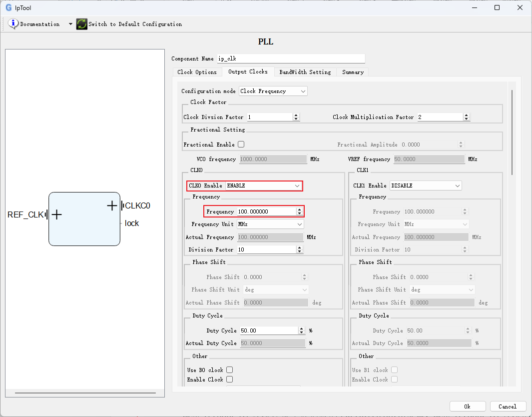Click the Ok button

pos(467,406)
